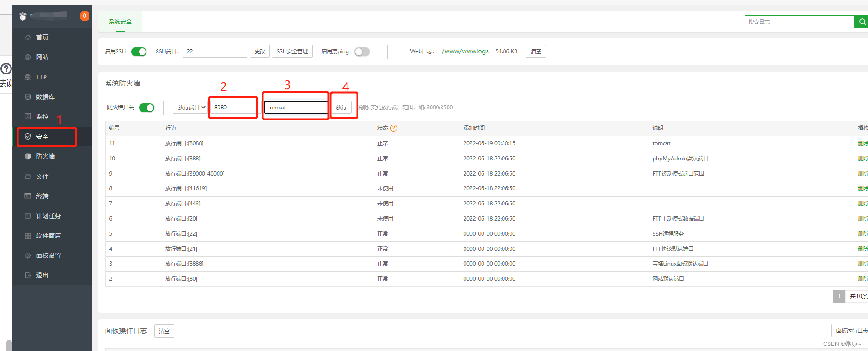Click the home icon beside 首页
Viewport: 868px width, 351px height.
pos(28,37)
